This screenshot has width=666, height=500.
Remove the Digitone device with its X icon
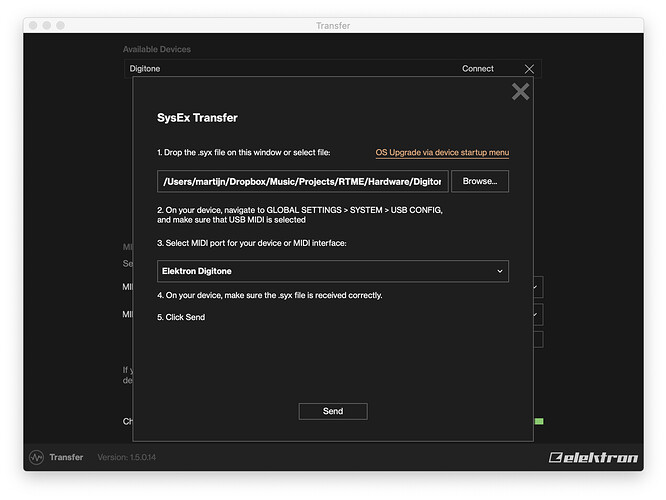pyautogui.click(x=529, y=69)
